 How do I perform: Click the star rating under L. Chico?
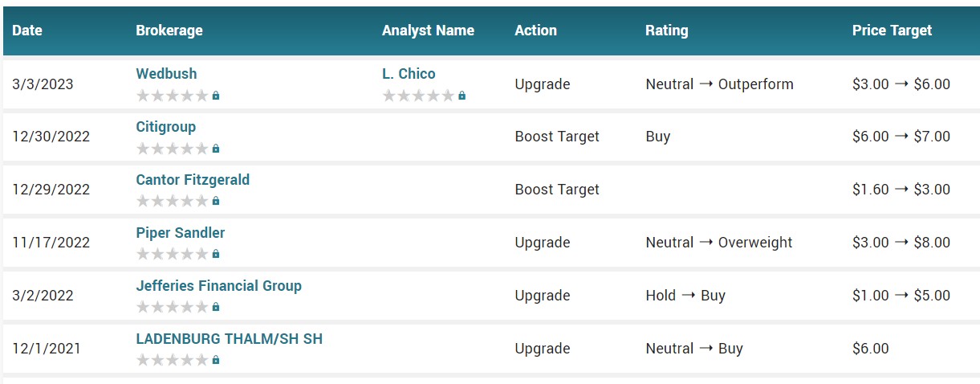tap(418, 96)
